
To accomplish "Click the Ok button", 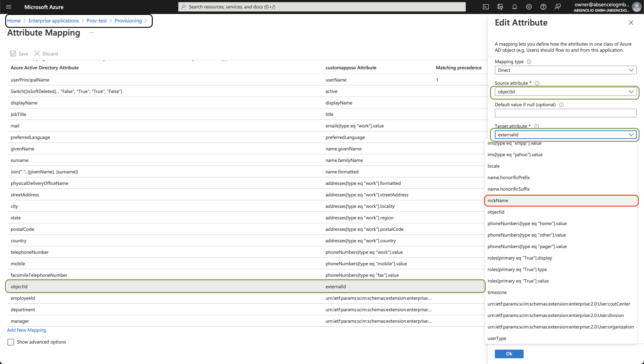I will pyautogui.click(x=509, y=354).
